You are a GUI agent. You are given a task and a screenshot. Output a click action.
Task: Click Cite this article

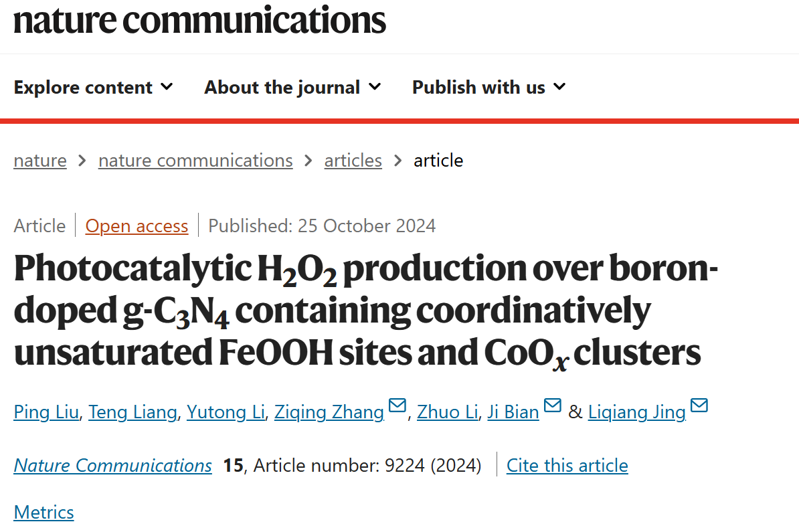[567, 465]
